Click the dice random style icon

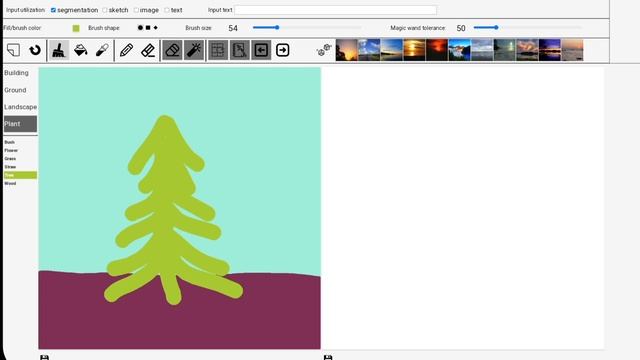(324, 50)
